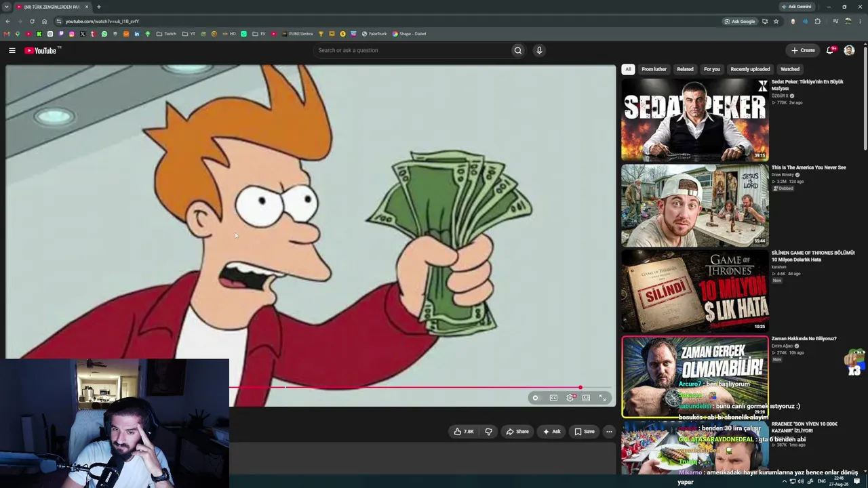Focus the YouTube search box
Viewport: 868px width, 488px height.
pyautogui.click(x=413, y=50)
